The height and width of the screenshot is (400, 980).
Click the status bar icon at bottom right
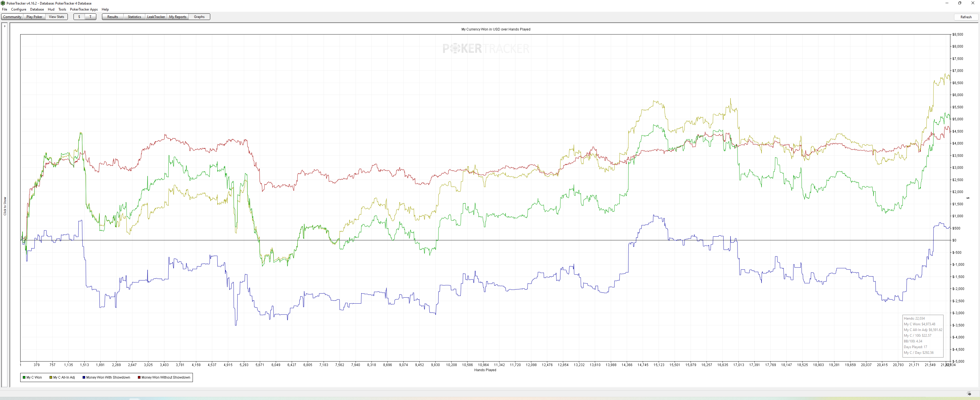coord(969,393)
